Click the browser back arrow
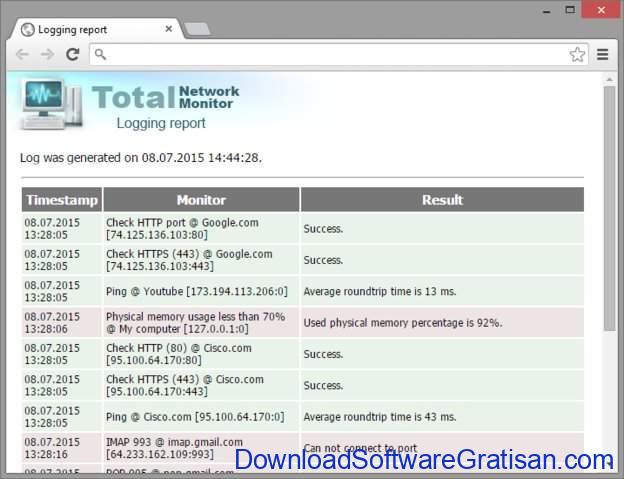 [x=22, y=54]
